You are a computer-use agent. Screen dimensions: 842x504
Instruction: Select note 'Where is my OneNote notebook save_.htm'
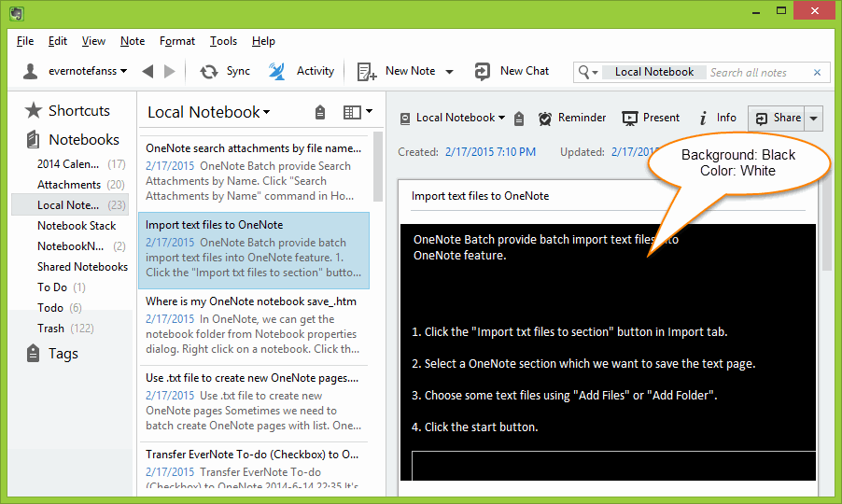pyautogui.click(x=254, y=327)
